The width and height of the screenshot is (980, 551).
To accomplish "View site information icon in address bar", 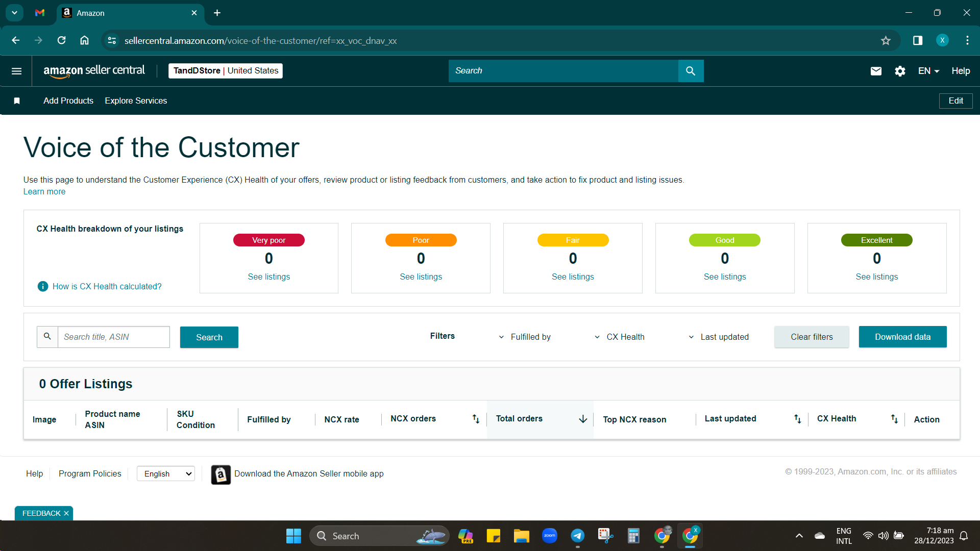I will tap(112, 40).
